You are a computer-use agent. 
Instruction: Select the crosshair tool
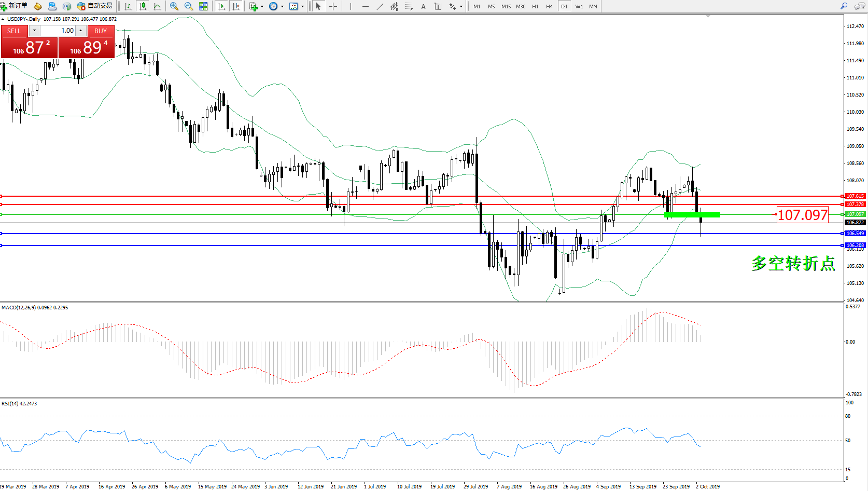click(333, 6)
